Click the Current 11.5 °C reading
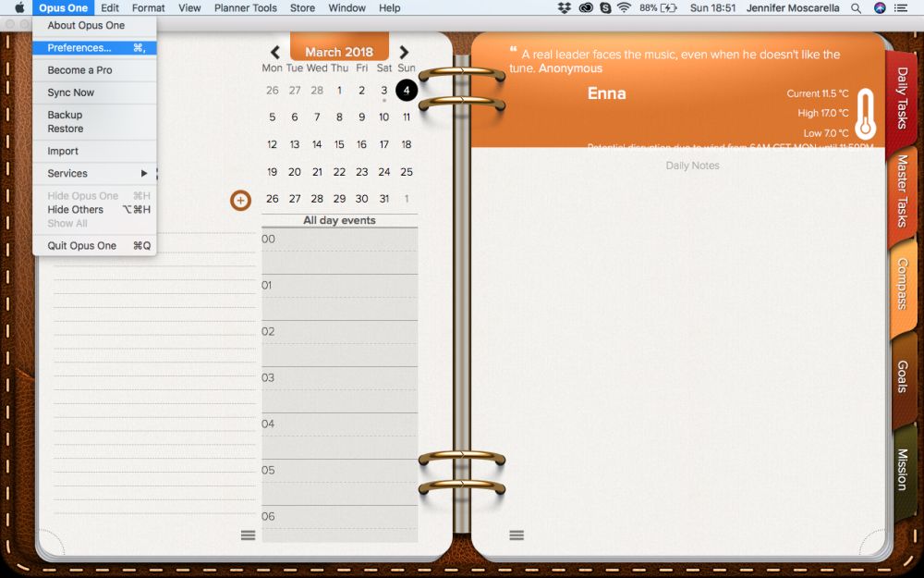Image resolution: width=924 pixels, height=578 pixels. pos(818,93)
